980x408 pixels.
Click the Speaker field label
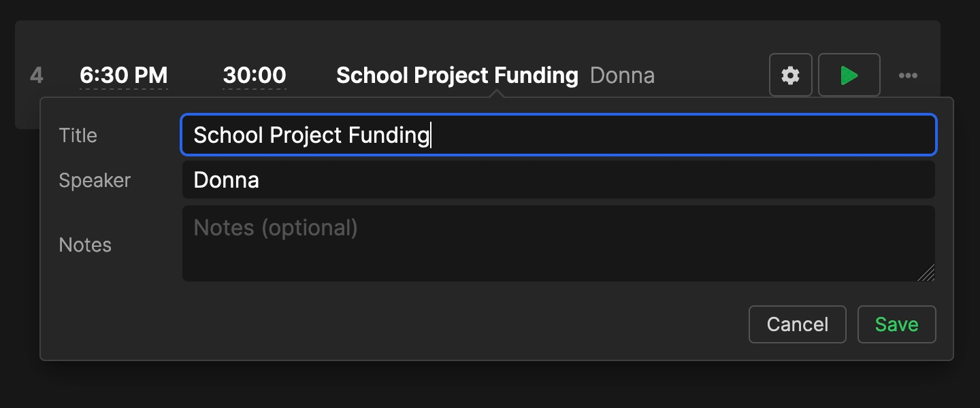95,180
